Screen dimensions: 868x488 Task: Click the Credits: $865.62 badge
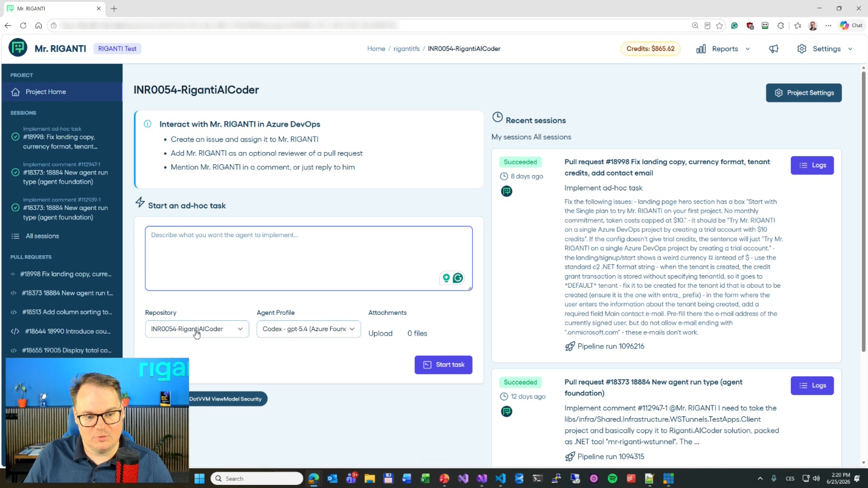coord(650,49)
